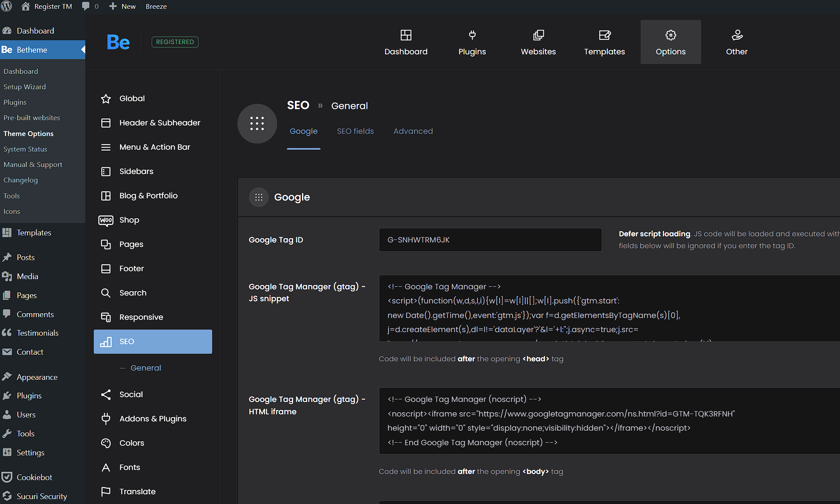Click the Translate flag icon
This screenshot has height=504, width=840.
pos(106,492)
